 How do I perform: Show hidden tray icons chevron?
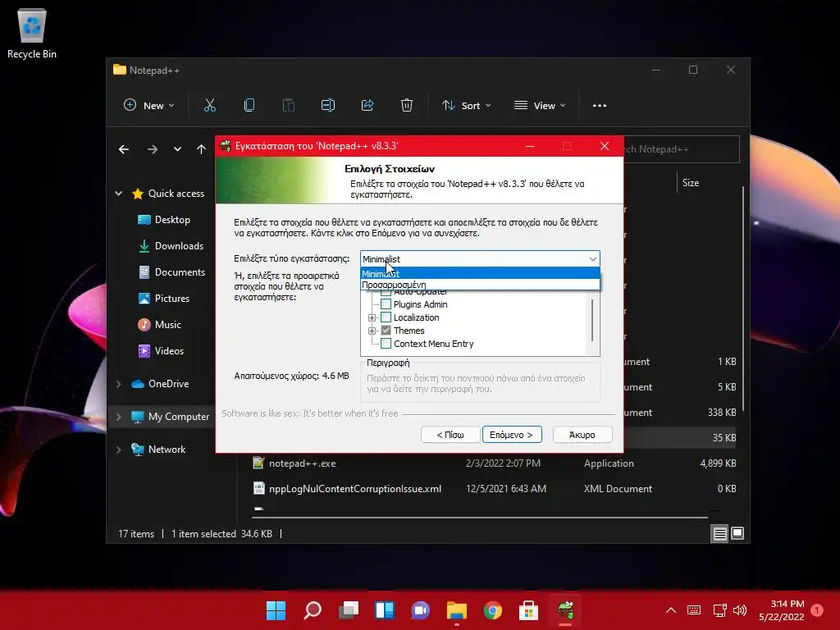pyautogui.click(x=671, y=610)
